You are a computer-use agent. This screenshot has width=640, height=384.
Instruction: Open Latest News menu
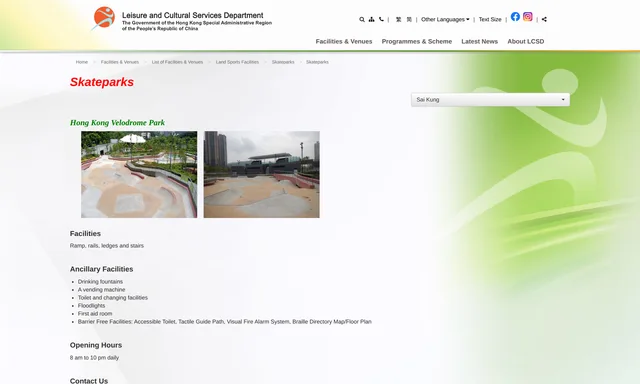[480, 41]
